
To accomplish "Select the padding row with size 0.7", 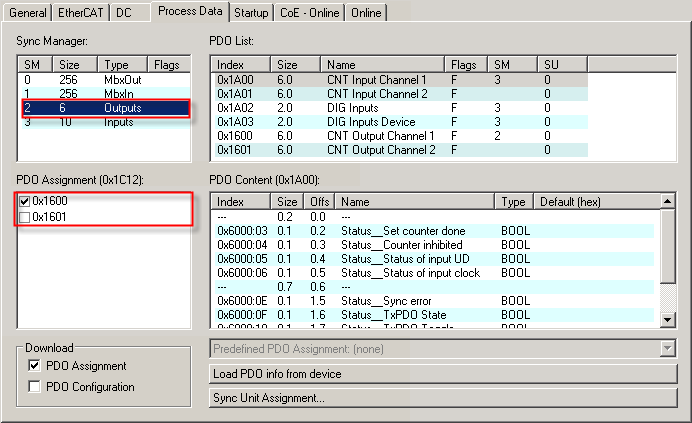I will point(434,287).
